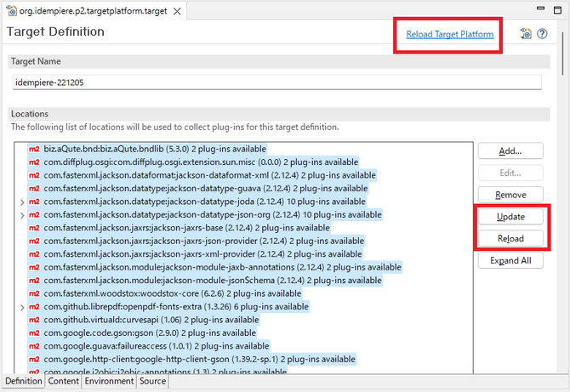Click m2 icon of failureaccess row
Image resolution: width=570 pixels, height=392 pixels.
click(34, 346)
